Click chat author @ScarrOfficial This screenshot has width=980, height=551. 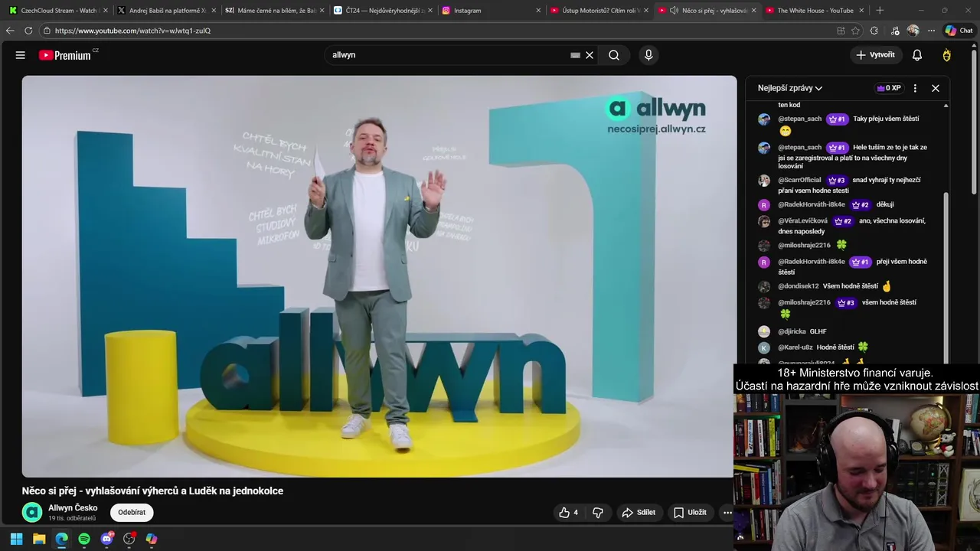[x=799, y=181]
